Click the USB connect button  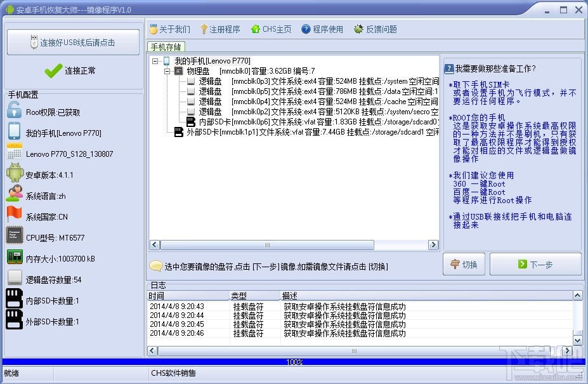73,42
